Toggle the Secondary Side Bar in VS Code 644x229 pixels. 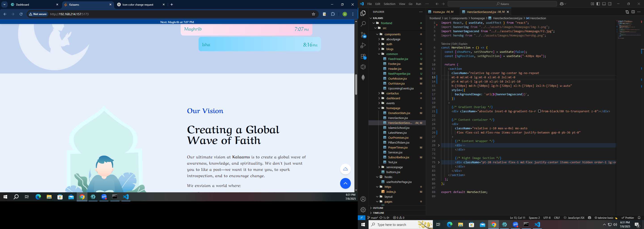610,4
